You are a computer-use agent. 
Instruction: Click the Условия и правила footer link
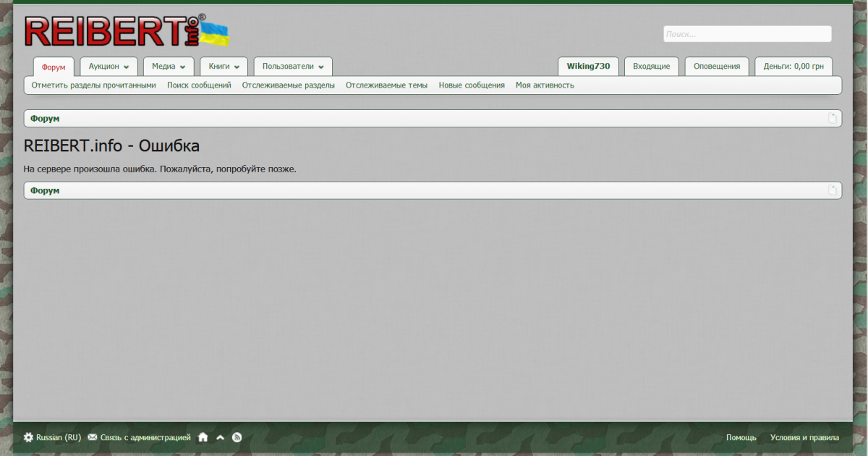tap(804, 437)
